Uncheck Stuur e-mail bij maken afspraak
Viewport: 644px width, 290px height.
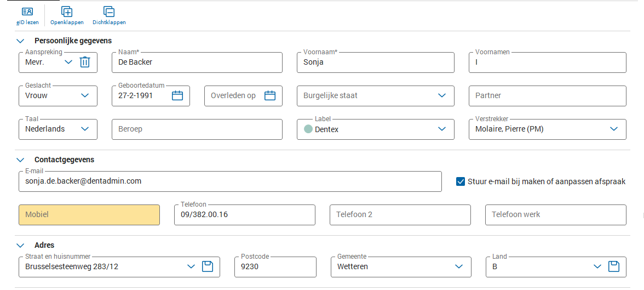coord(461,181)
